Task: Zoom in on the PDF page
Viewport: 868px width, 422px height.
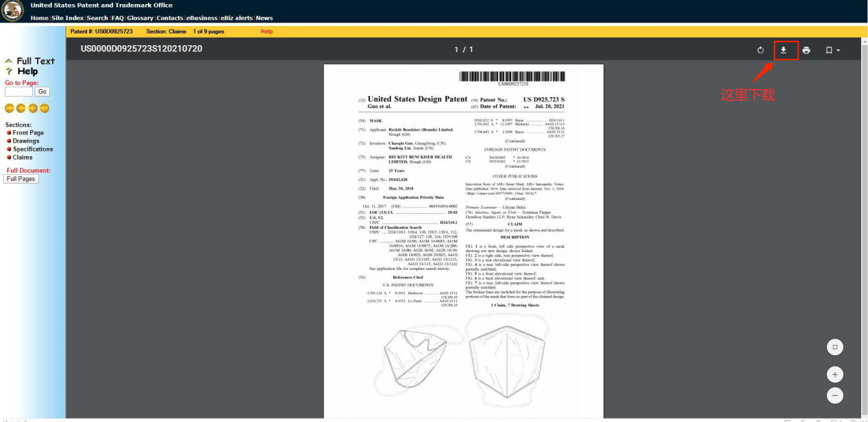Action: [x=835, y=375]
